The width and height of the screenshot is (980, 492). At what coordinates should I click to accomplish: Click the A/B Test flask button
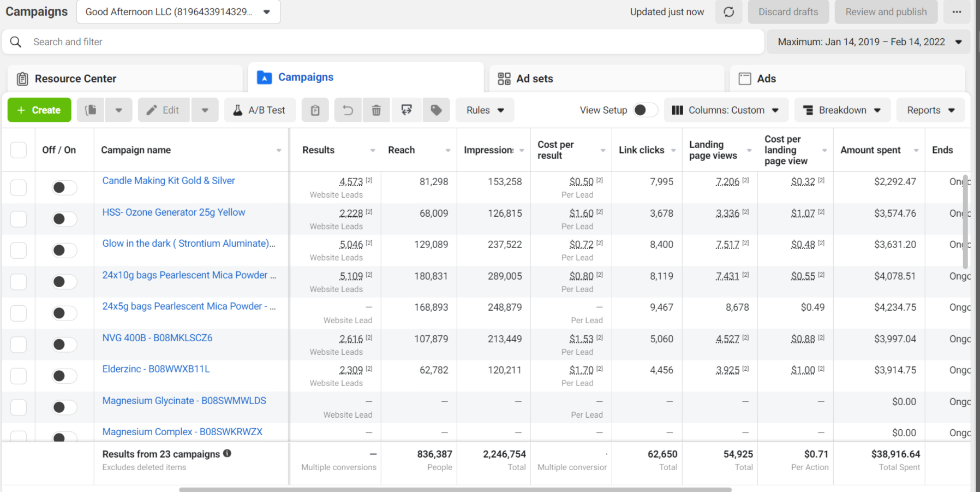click(260, 110)
